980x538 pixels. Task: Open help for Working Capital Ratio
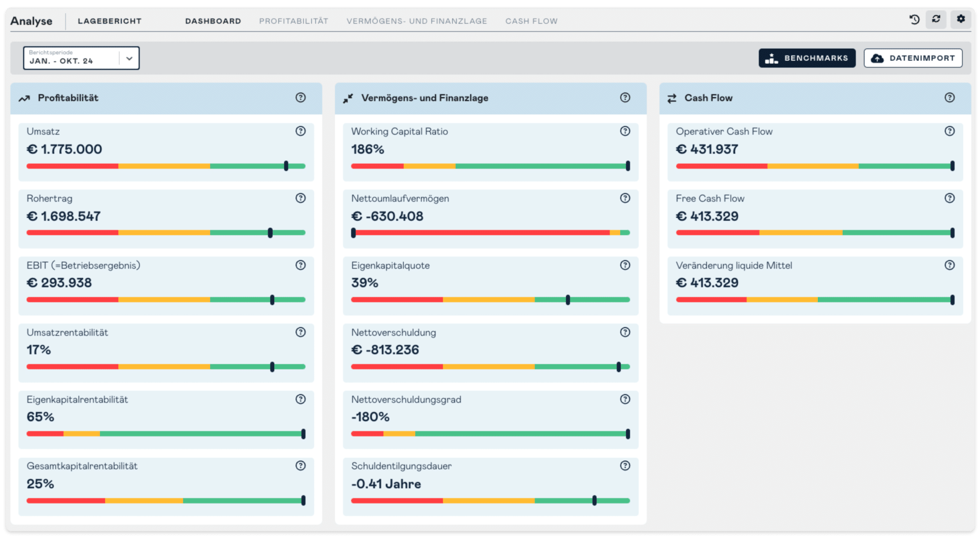pyautogui.click(x=625, y=131)
